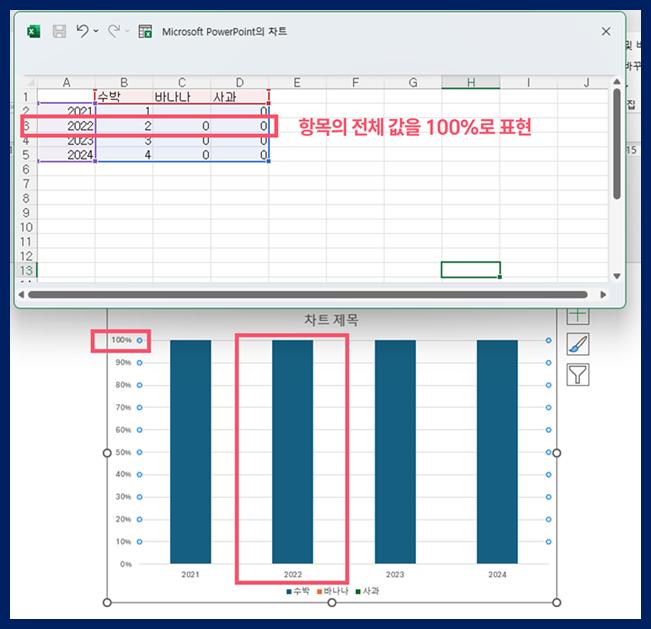Click horizontal scrollbar thumb

click(308, 294)
